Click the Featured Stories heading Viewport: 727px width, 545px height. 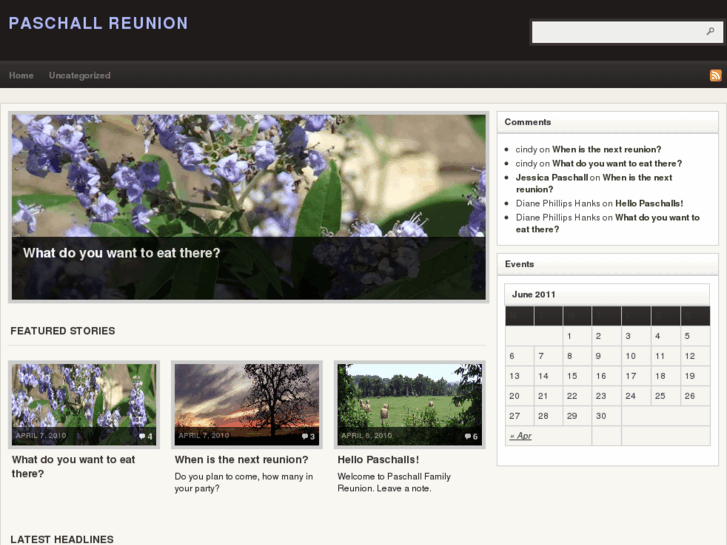coord(63,331)
